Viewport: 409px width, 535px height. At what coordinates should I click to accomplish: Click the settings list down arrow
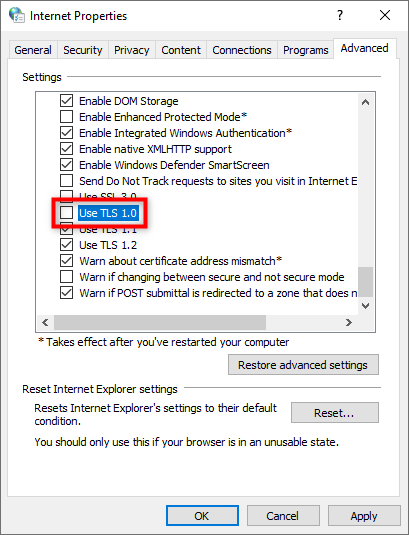pos(365,306)
